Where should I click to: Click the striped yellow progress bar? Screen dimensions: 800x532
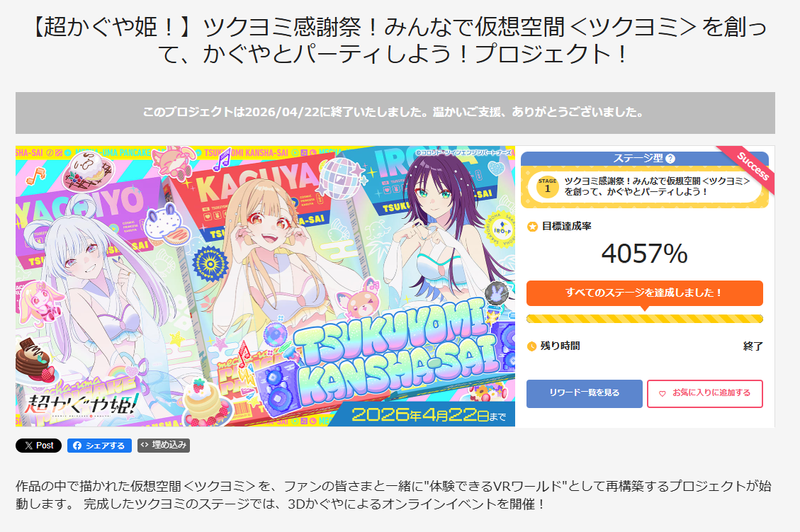(x=644, y=319)
